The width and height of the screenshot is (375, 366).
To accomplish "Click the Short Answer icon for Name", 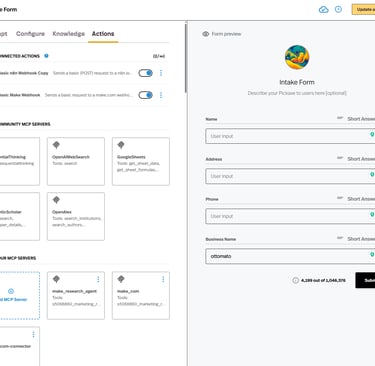I will coord(340,118).
